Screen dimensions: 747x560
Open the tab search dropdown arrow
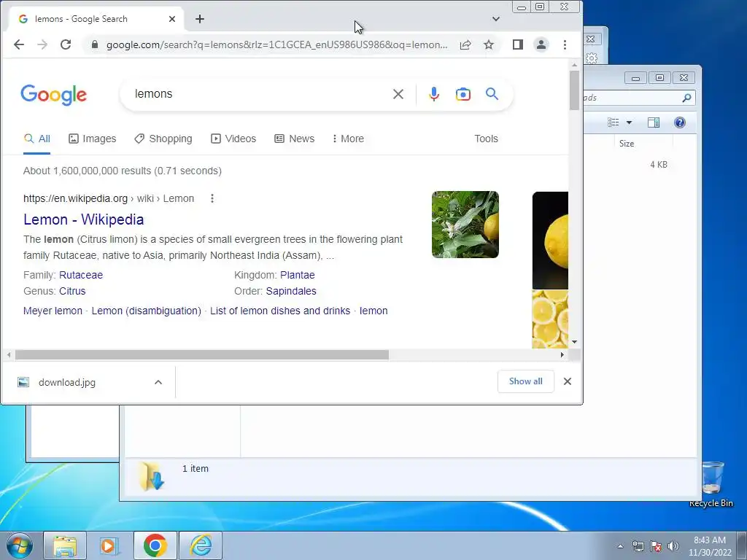496,19
